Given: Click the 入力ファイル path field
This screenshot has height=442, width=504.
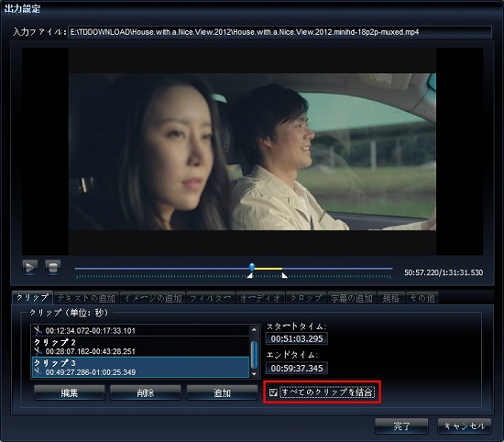Looking at the screenshot, I should [x=279, y=32].
